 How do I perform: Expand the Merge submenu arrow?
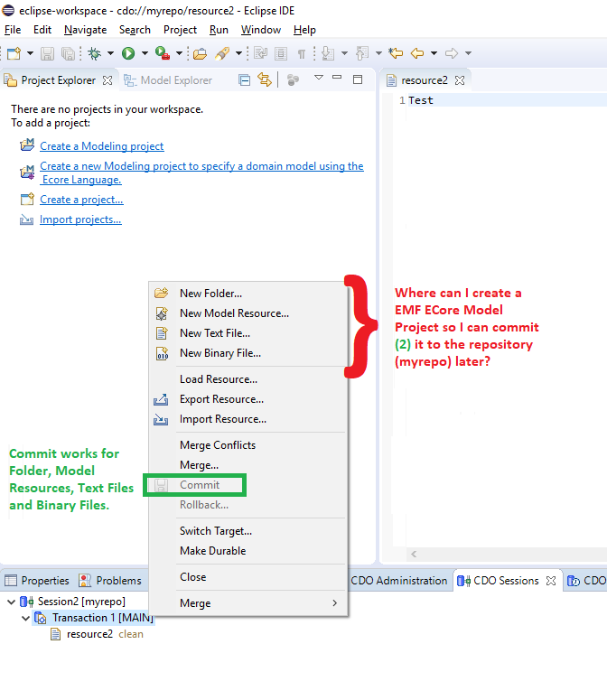pos(335,603)
